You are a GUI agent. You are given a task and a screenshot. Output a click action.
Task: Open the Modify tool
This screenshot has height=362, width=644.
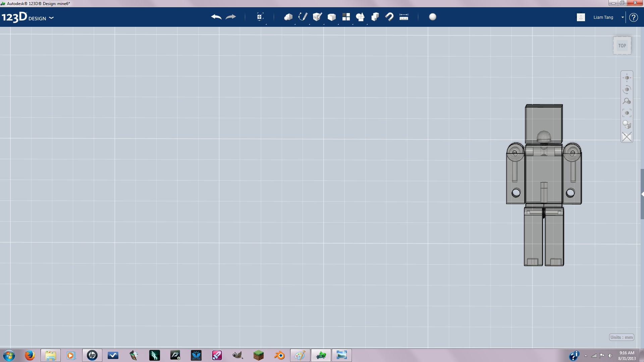331,17
